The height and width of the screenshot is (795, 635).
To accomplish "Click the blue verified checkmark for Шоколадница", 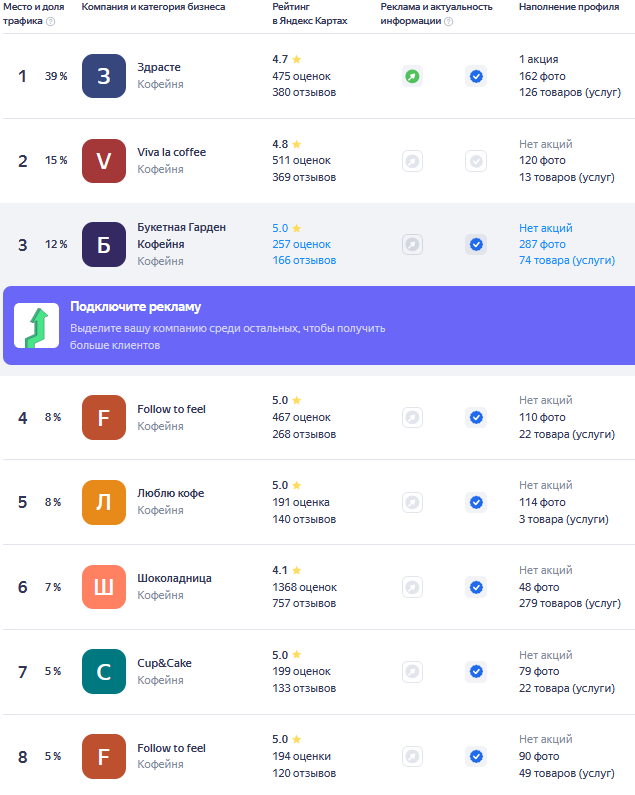I will coord(476,587).
